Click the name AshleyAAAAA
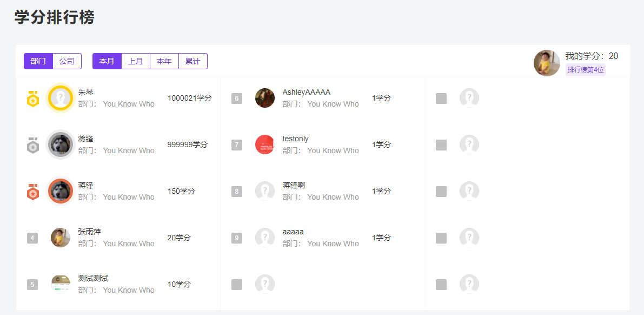Image resolution: width=644 pixels, height=315 pixels. (x=307, y=92)
